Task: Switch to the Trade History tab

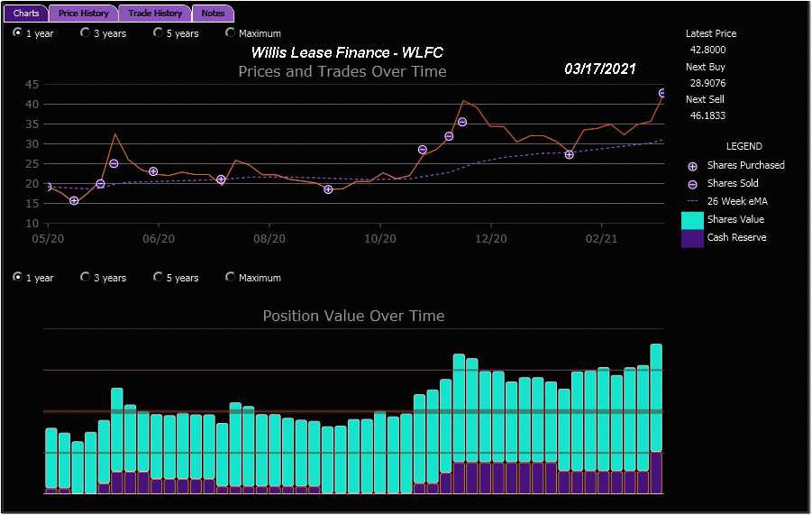Action: click(155, 14)
